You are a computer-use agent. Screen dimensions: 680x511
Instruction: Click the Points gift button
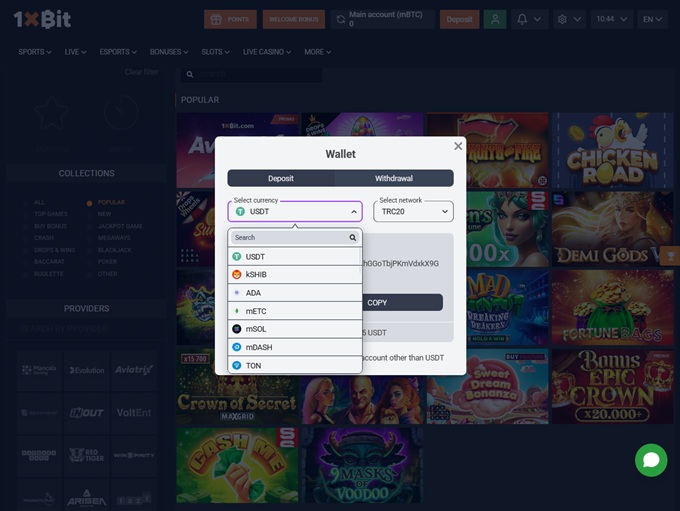click(229, 19)
